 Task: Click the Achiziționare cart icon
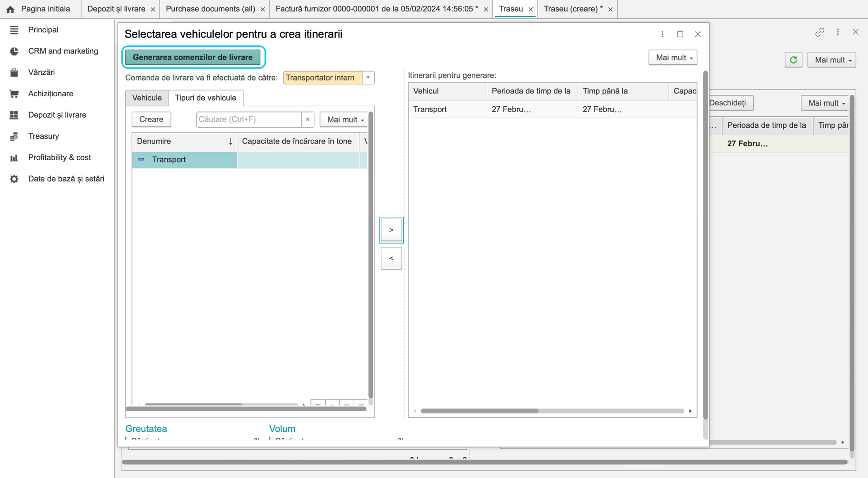click(x=14, y=94)
